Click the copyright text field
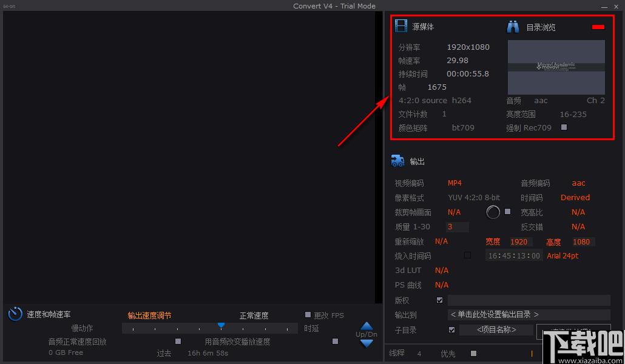This screenshot has height=364, width=625. [529, 300]
